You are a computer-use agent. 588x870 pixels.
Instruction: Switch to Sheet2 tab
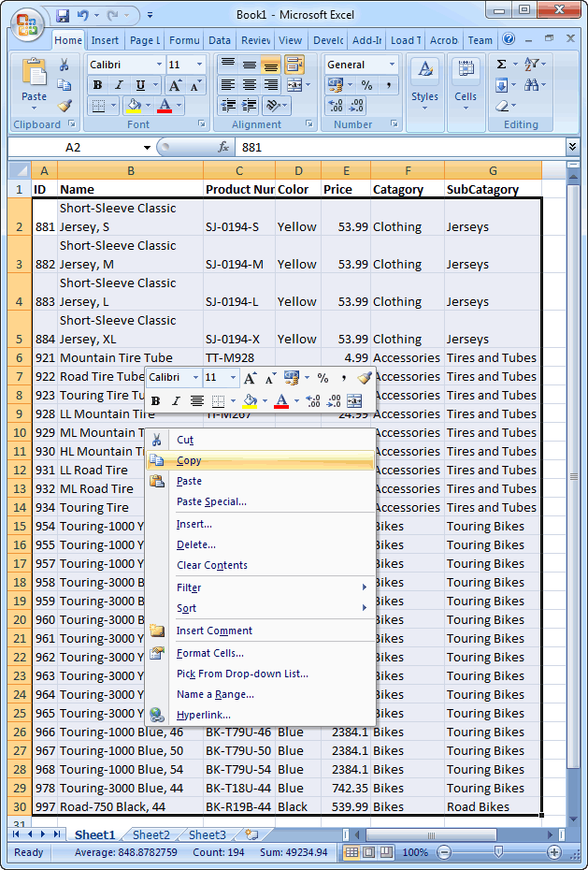tap(151, 834)
